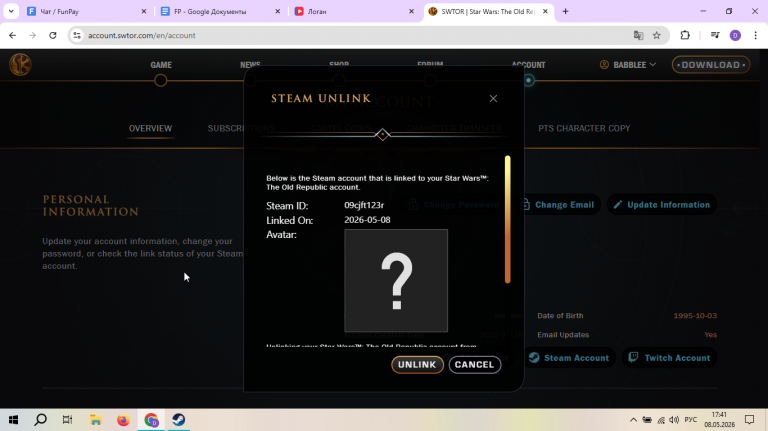Open the ACCOUNT navigation menu
The width and height of the screenshot is (768, 431).
coord(528,65)
